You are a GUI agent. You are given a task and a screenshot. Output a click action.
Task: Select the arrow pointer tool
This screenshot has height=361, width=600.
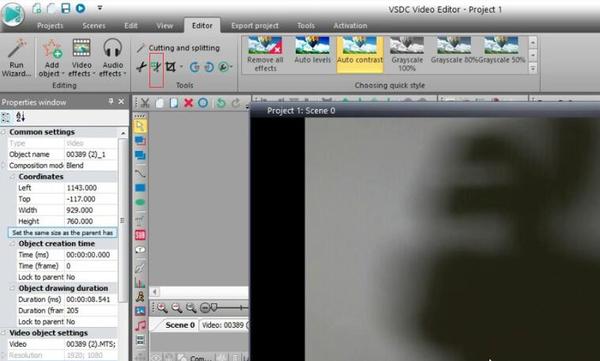(x=140, y=126)
